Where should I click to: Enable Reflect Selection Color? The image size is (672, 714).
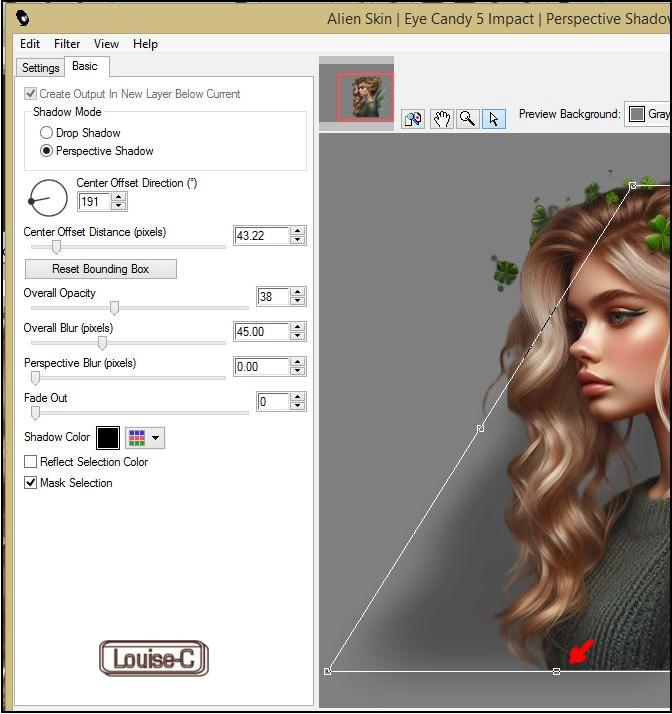click(x=31, y=462)
